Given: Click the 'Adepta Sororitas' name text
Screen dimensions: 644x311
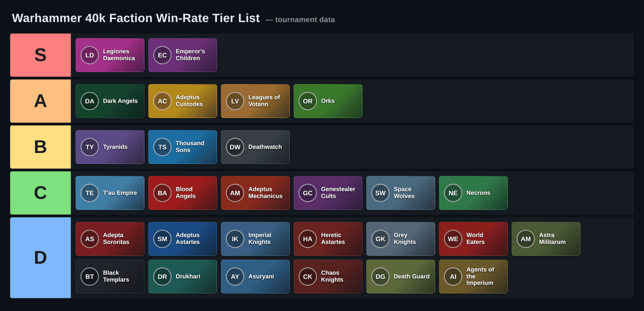Looking at the screenshot, I should tap(116, 238).
